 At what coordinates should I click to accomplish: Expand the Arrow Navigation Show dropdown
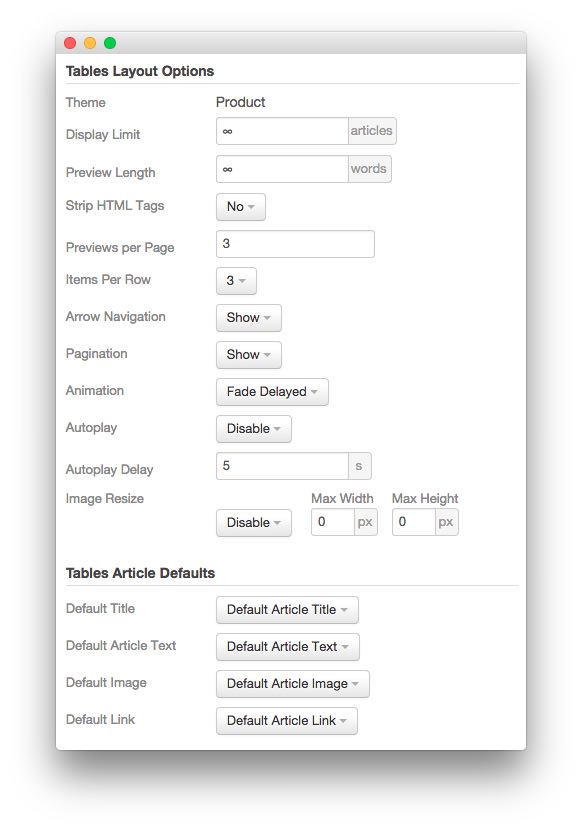[x=248, y=318]
